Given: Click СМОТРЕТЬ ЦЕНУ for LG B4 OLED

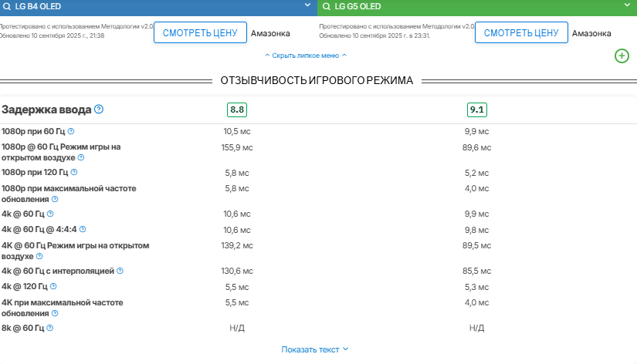Looking at the screenshot, I should tap(200, 33).
